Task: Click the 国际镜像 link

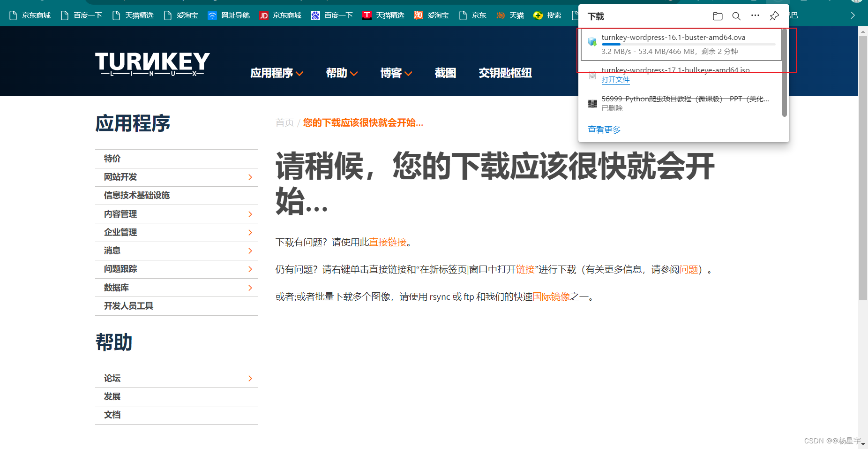Action: [x=551, y=297]
